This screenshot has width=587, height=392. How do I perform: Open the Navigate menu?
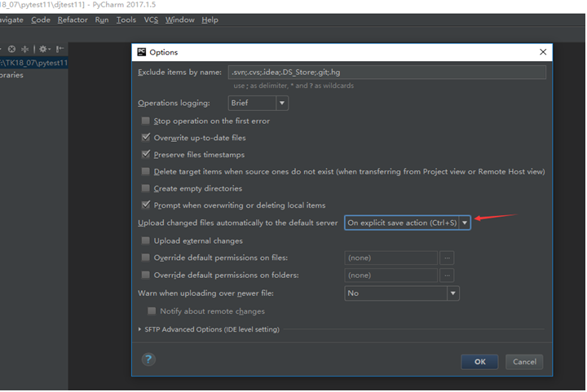[11, 20]
